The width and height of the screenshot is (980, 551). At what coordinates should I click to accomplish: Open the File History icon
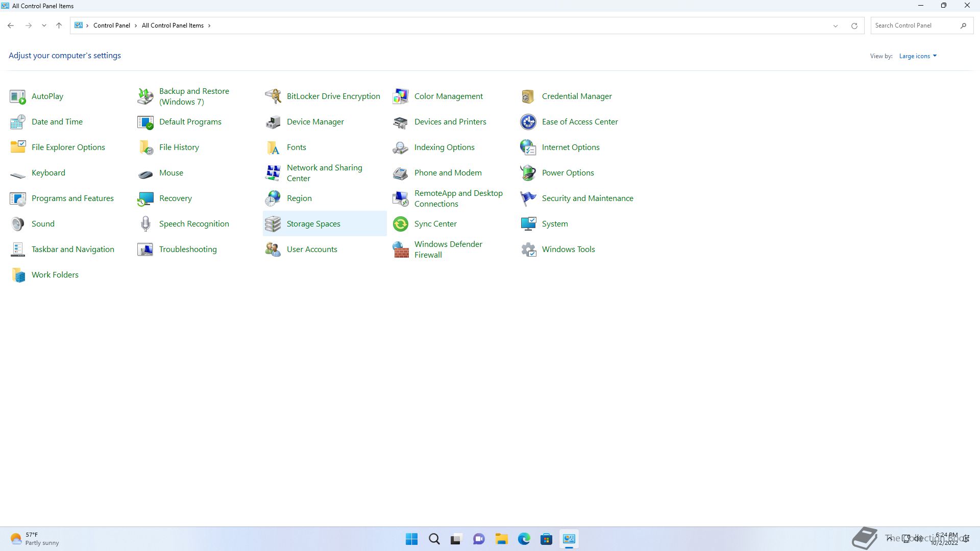pos(145,147)
